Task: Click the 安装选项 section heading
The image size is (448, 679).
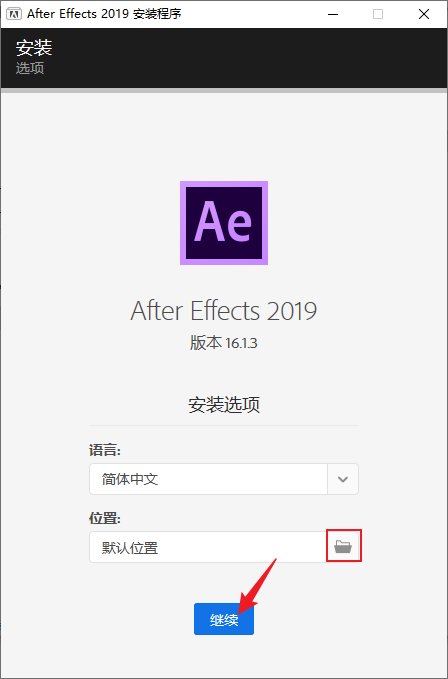Action: 224,405
